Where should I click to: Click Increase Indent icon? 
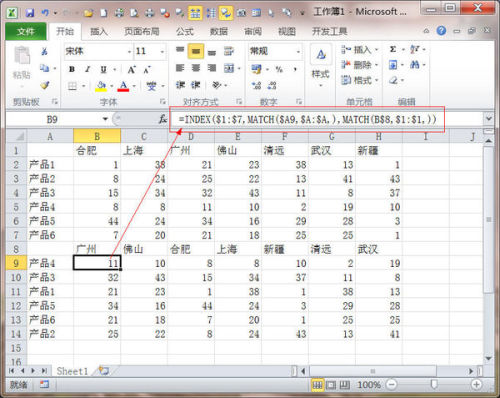[196, 85]
